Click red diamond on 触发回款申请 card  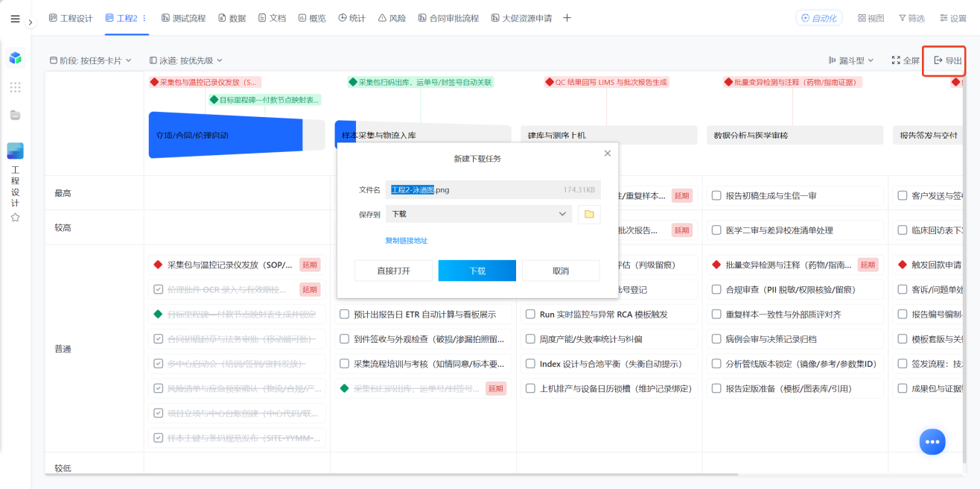click(x=903, y=265)
